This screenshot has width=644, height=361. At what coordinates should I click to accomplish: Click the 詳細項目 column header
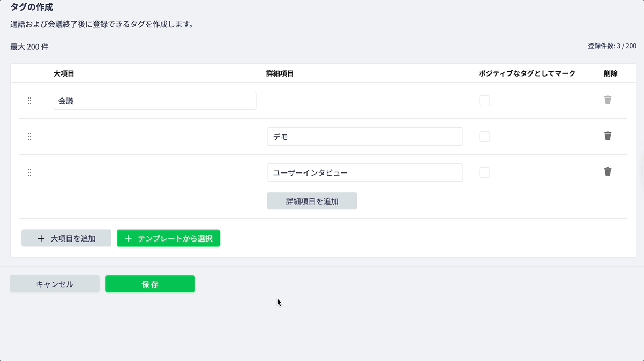click(280, 73)
